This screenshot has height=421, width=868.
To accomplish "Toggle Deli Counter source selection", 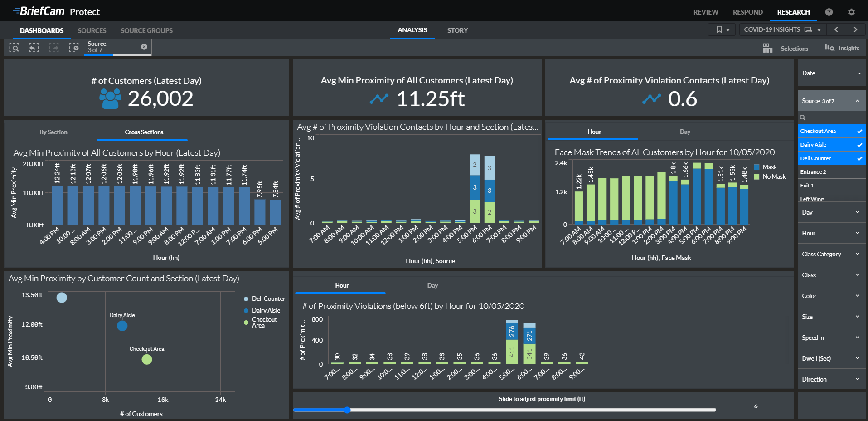I will [832, 158].
